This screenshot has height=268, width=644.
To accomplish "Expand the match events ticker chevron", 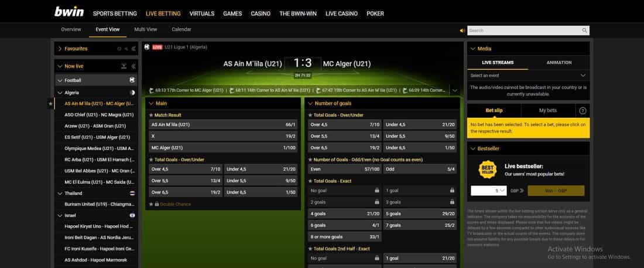I will 454,90.
